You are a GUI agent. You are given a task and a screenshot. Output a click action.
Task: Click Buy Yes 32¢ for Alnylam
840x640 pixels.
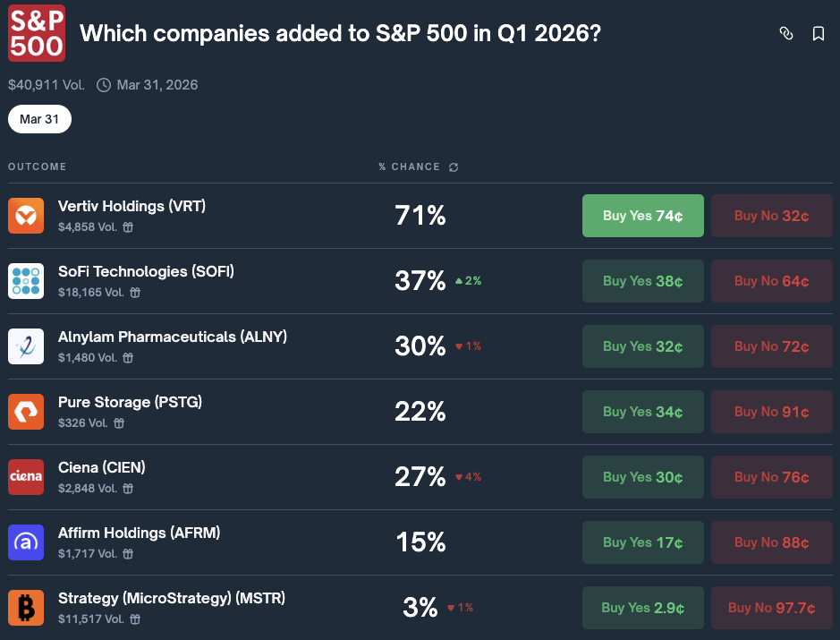pyautogui.click(x=642, y=346)
